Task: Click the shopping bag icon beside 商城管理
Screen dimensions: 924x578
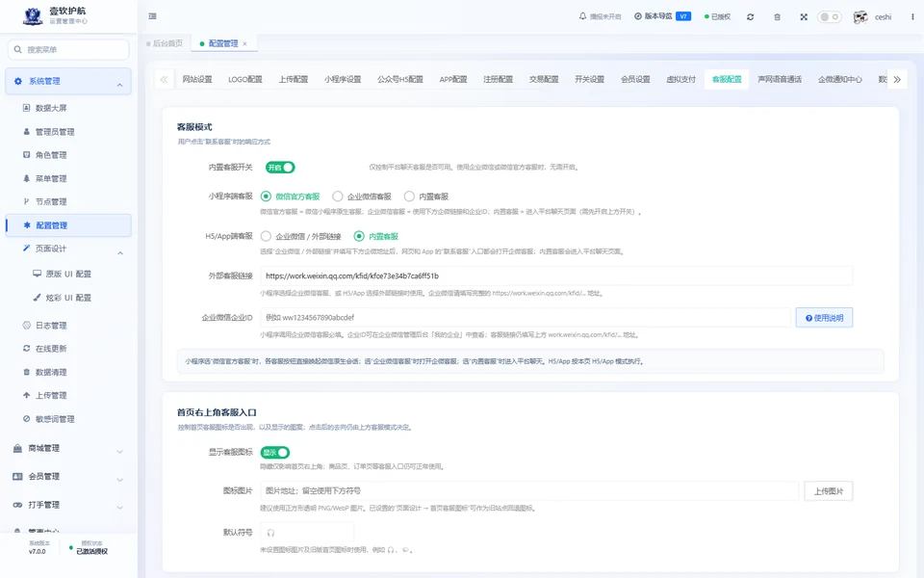Action: tap(17, 448)
